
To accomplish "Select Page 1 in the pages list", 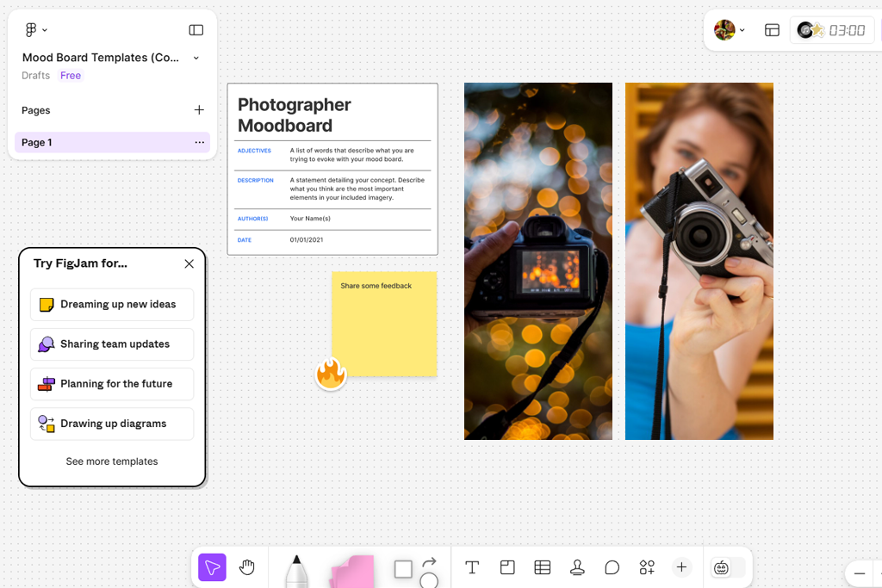I will [x=112, y=142].
